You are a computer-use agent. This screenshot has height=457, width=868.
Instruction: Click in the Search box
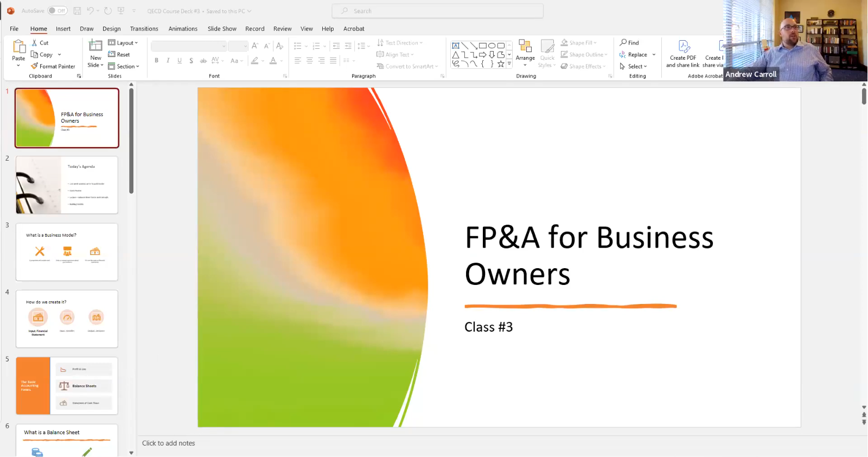(437, 11)
